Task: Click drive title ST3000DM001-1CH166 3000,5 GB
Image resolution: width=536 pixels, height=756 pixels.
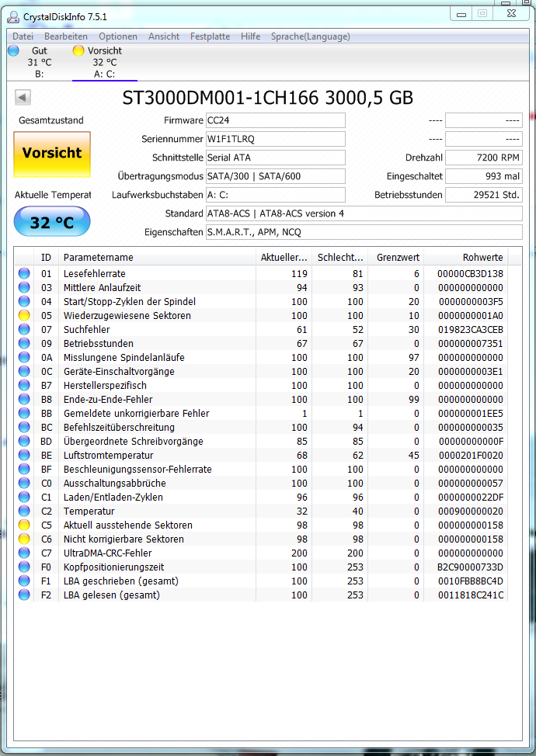Action: (268, 98)
